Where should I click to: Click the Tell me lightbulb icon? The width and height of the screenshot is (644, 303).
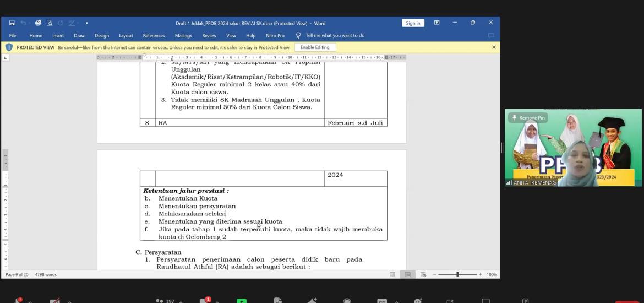click(298, 35)
